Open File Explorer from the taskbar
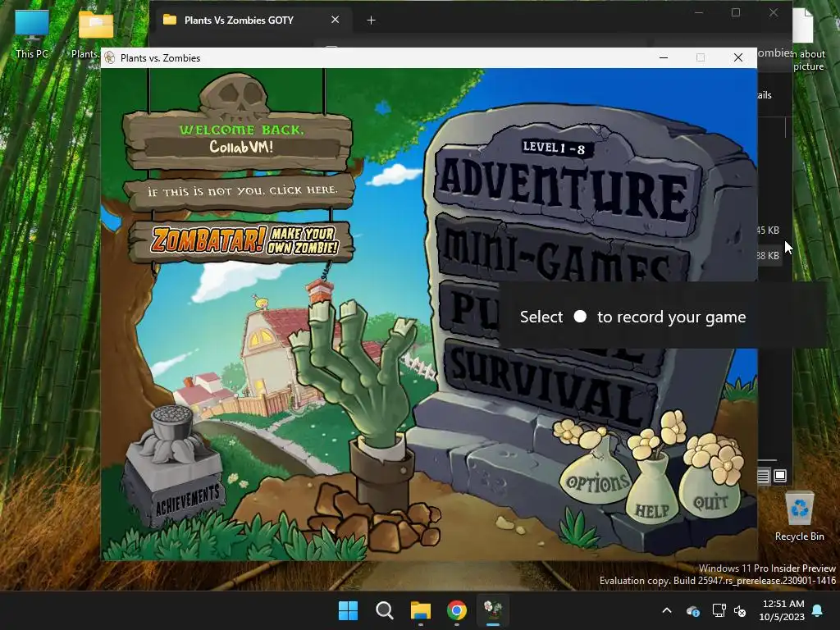The height and width of the screenshot is (630, 840). coord(421,610)
